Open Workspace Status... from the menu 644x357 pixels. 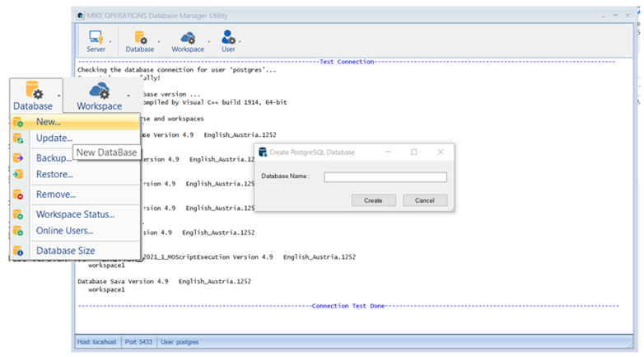(76, 214)
